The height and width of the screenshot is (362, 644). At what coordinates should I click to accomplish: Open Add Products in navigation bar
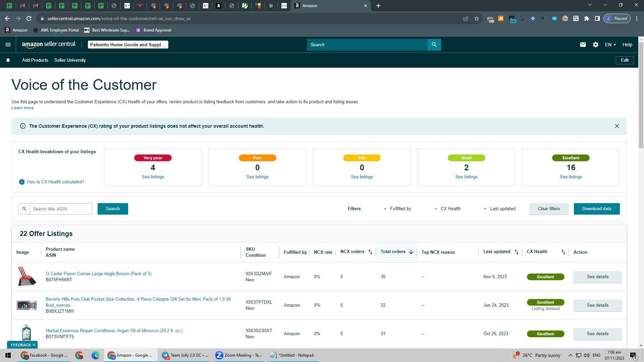35,60
